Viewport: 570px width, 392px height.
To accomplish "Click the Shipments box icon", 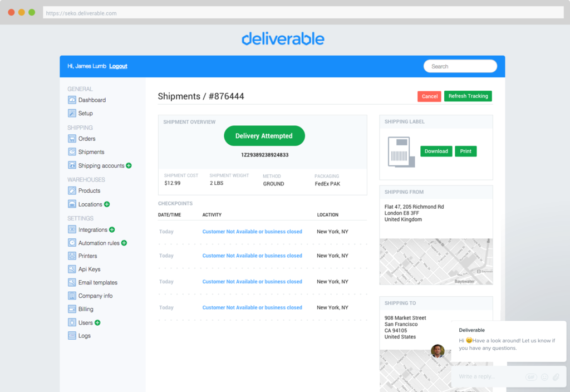I will click(72, 151).
